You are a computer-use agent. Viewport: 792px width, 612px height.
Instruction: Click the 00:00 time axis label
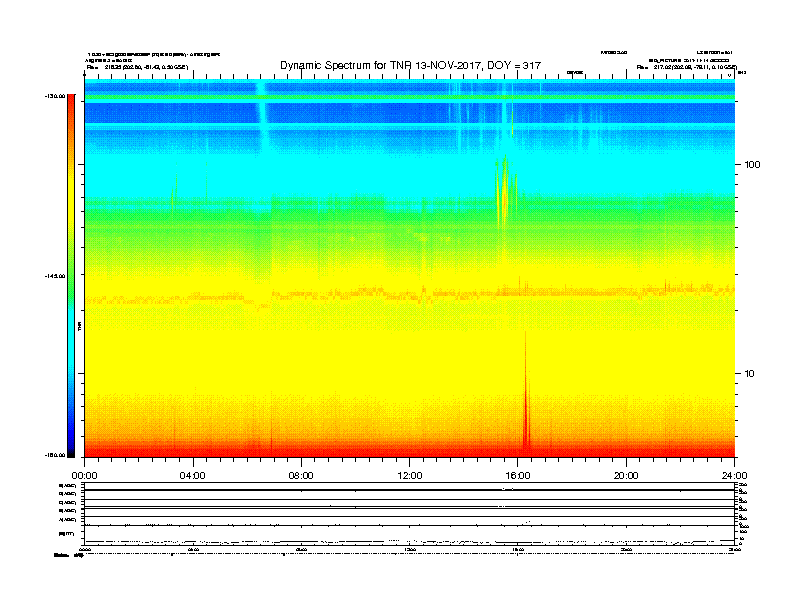(84, 476)
